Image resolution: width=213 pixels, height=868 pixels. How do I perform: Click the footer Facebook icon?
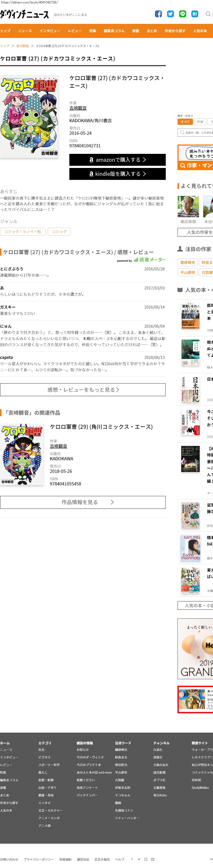click(132, 859)
